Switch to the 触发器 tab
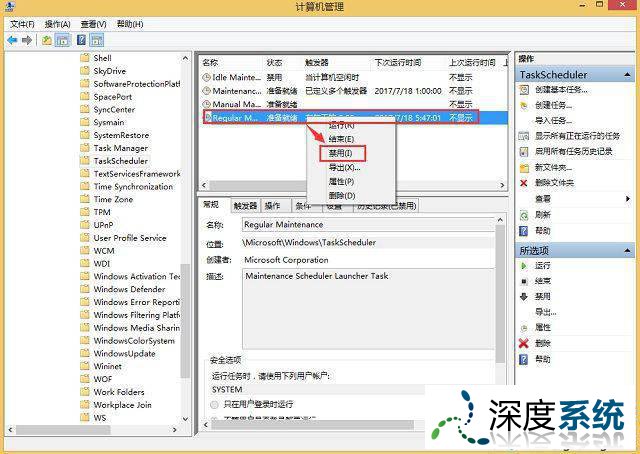The image size is (640, 454). tap(245, 206)
